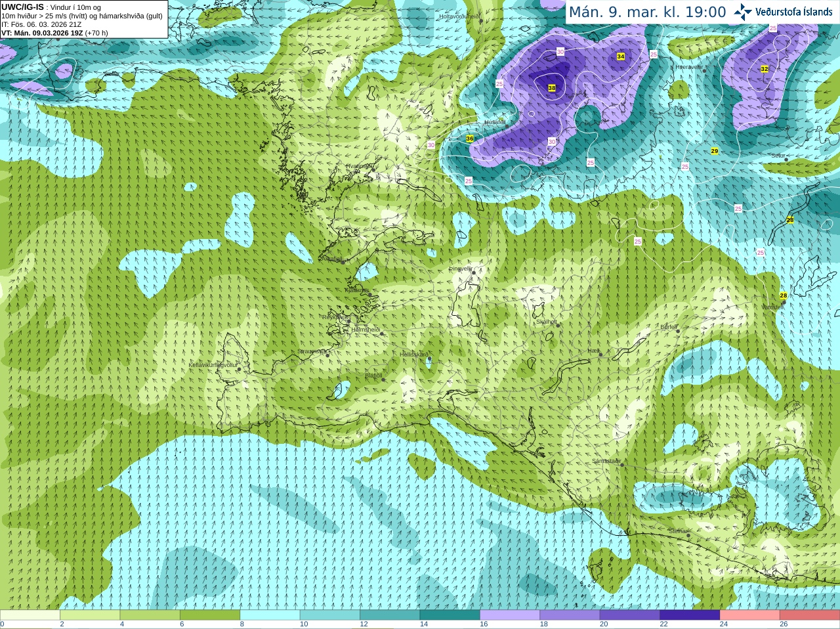
Task: Select the Vatnsfell station label
Action: click(772, 307)
